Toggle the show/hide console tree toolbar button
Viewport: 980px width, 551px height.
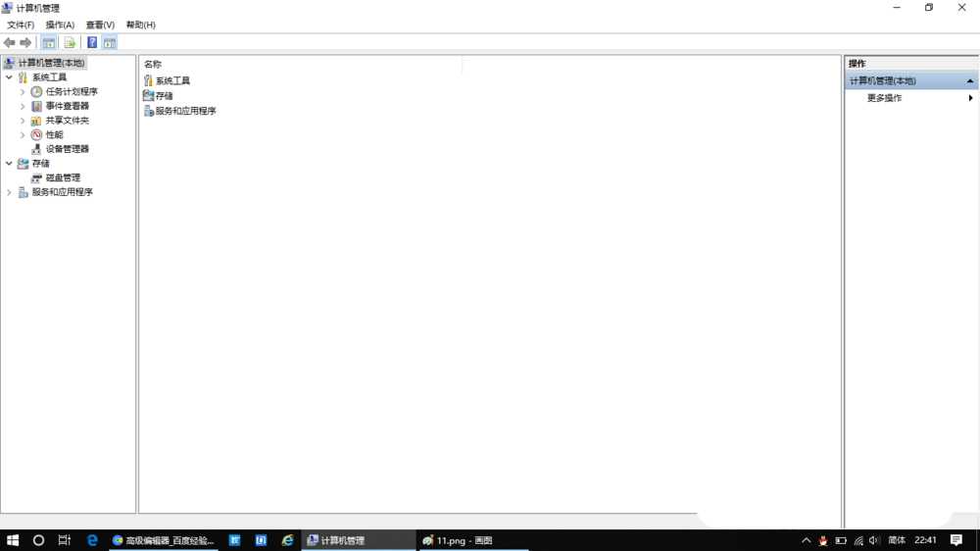point(48,43)
